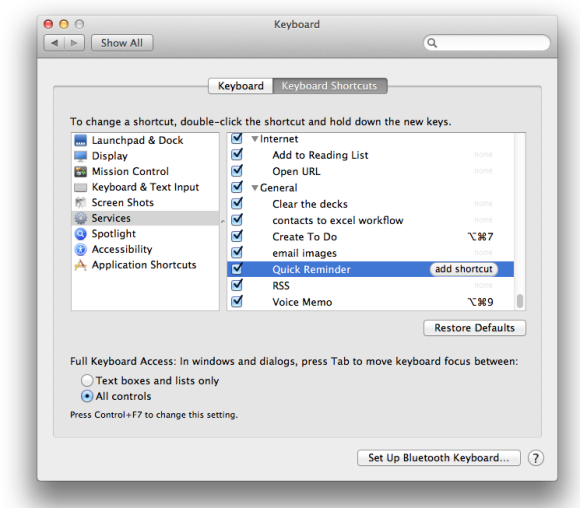Click the Accessibility icon
This screenshot has width=580, height=508.
[80, 249]
